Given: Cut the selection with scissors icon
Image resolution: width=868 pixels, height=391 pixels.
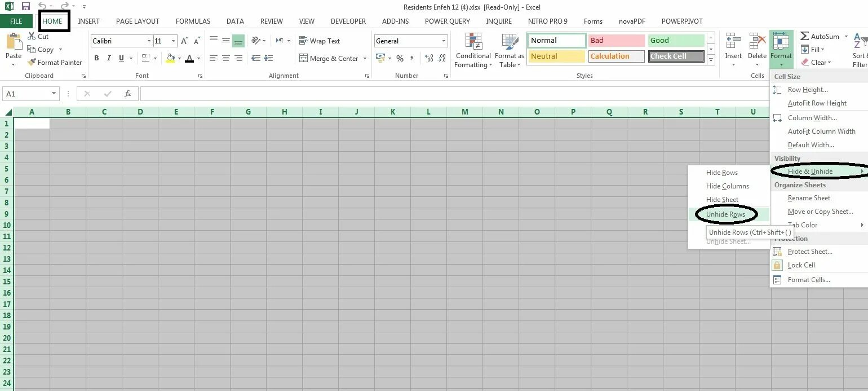Looking at the screenshot, I should pyautogui.click(x=32, y=37).
